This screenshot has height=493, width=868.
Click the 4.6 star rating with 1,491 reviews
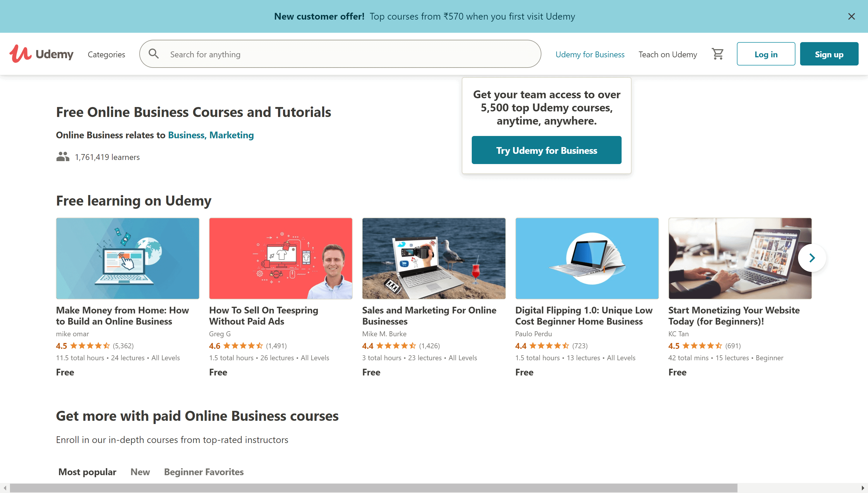point(248,346)
